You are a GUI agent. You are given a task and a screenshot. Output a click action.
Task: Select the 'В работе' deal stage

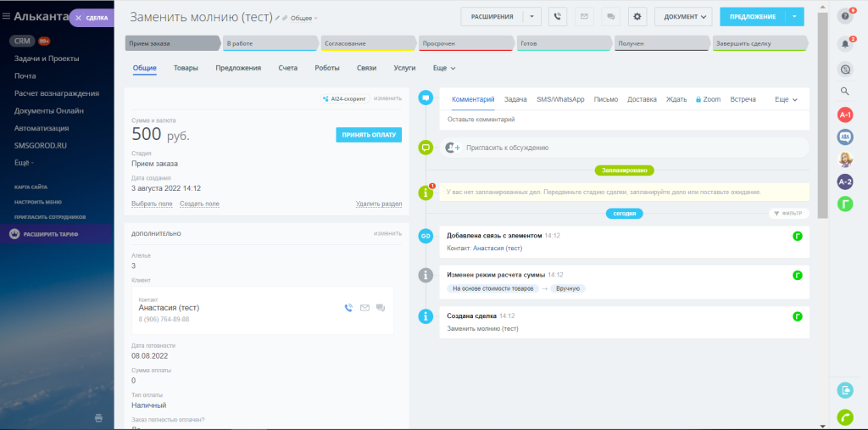[270, 43]
